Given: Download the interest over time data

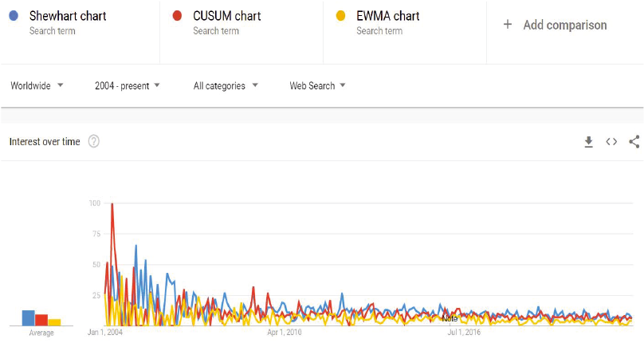Looking at the screenshot, I should click(x=588, y=142).
